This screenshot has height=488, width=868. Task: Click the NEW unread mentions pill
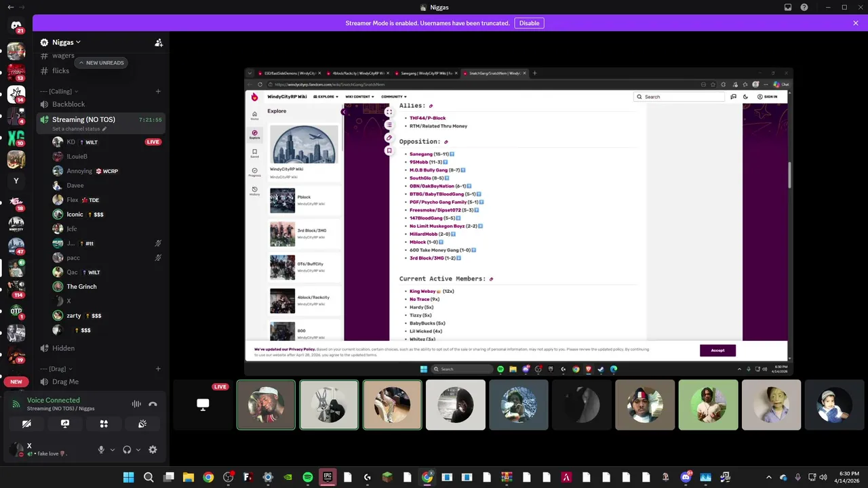coord(16,382)
